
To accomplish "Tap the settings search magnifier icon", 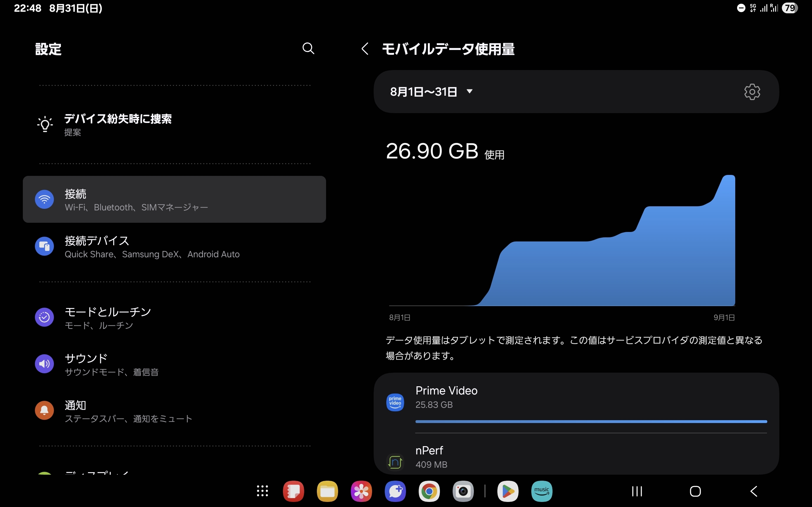I will [308, 48].
